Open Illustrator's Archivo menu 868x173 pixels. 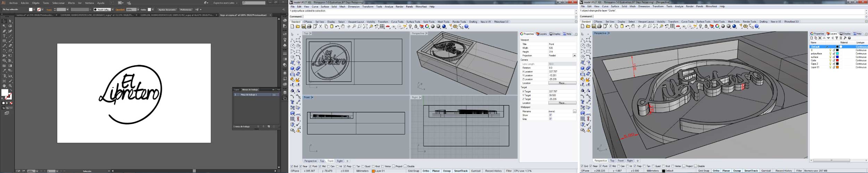[13, 3]
